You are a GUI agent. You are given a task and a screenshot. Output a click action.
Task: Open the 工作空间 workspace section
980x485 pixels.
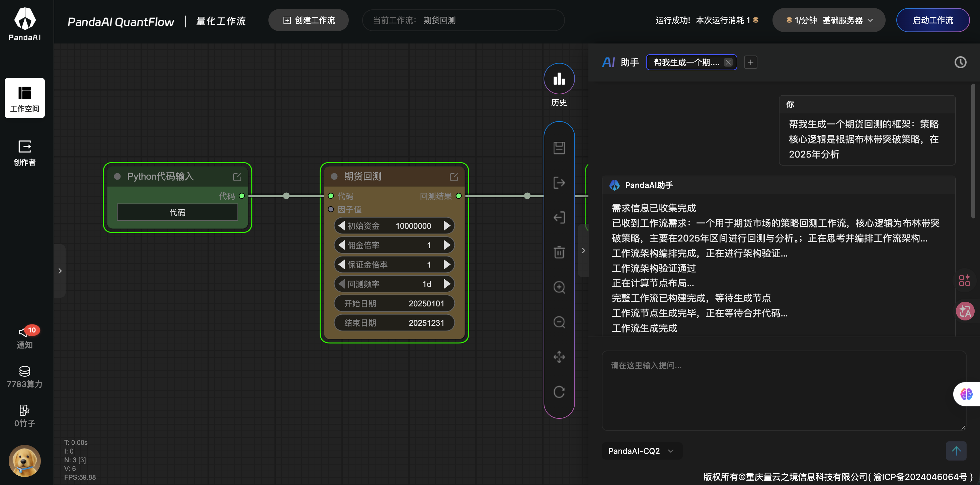click(x=25, y=98)
